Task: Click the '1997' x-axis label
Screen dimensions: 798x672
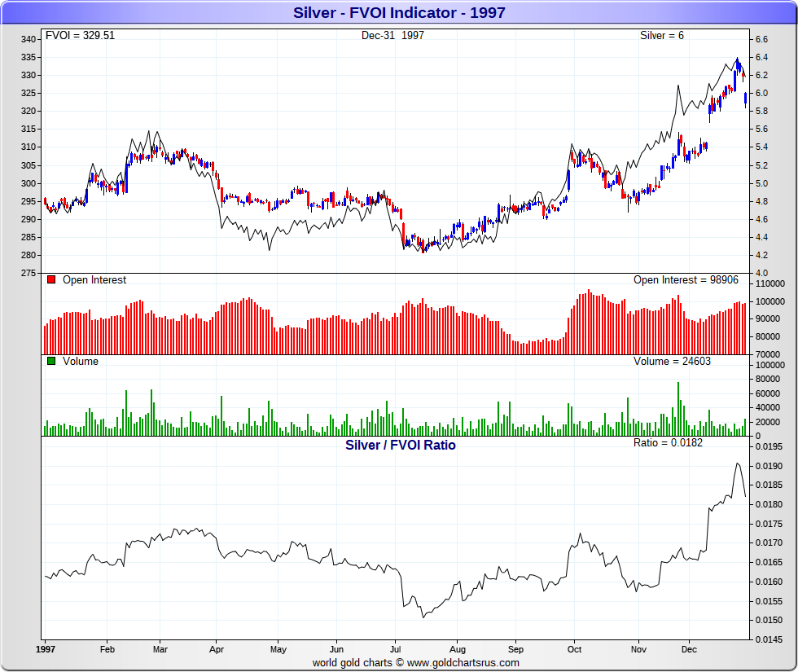Action: coord(46,649)
